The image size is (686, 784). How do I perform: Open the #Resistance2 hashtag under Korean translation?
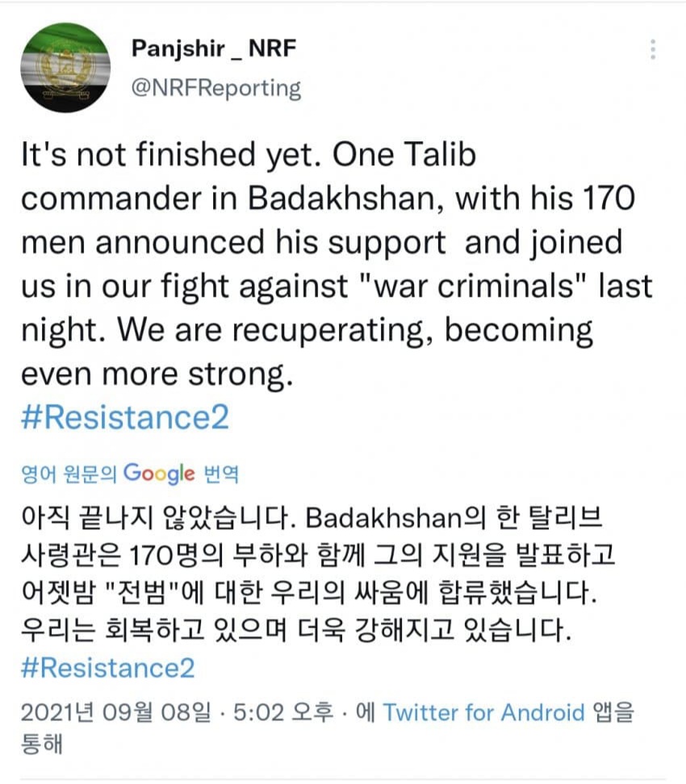tap(107, 668)
